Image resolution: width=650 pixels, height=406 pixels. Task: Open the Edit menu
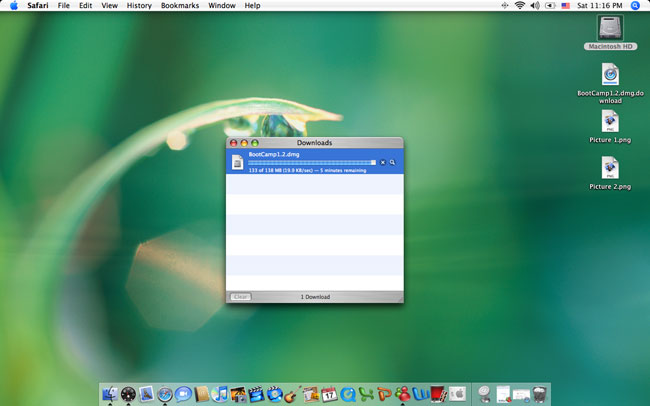click(85, 5)
